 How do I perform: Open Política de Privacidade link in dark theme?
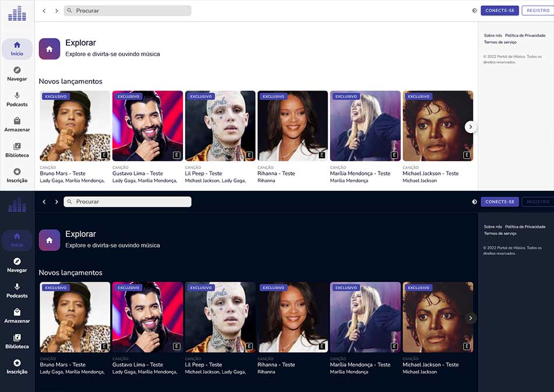(525, 226)
